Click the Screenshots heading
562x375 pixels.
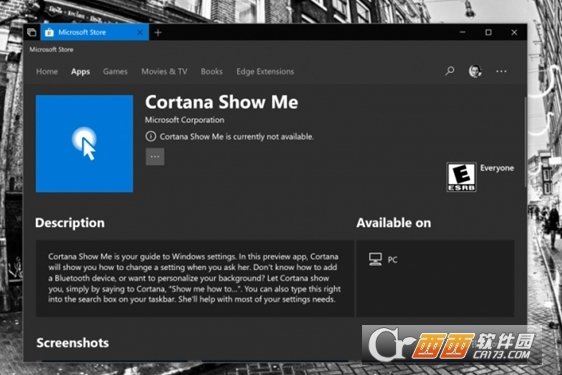click(x=73, y=343)
